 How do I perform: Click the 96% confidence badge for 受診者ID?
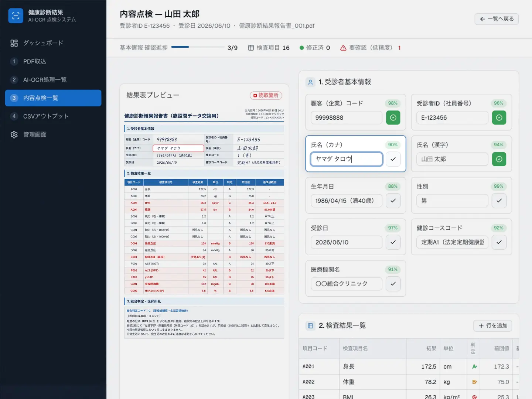498,103
